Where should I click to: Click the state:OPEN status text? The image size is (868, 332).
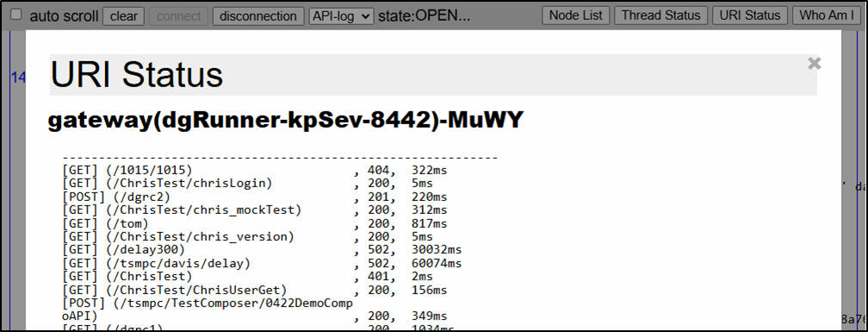424,16
